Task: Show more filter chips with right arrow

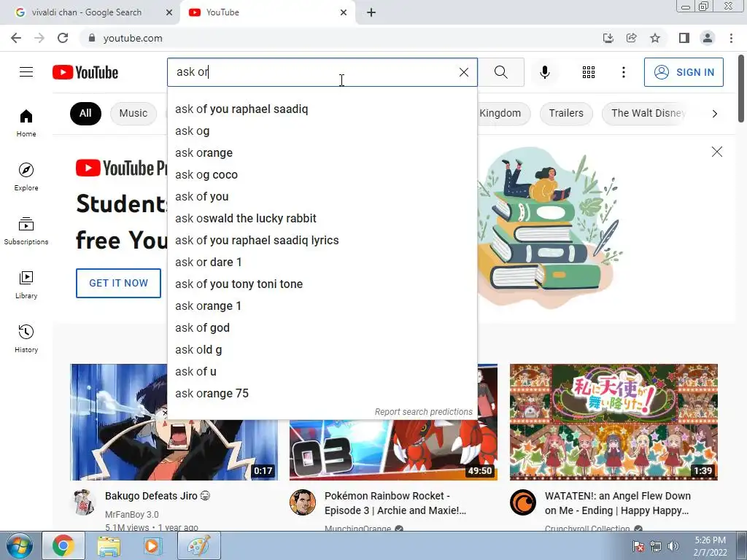Action: pos(715,113)
